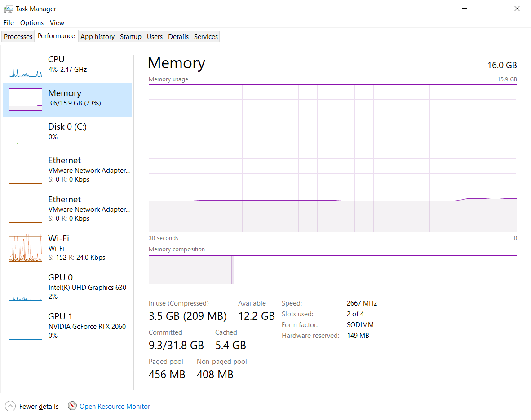
Task: Open the View menu
Action: coord(57,22)
